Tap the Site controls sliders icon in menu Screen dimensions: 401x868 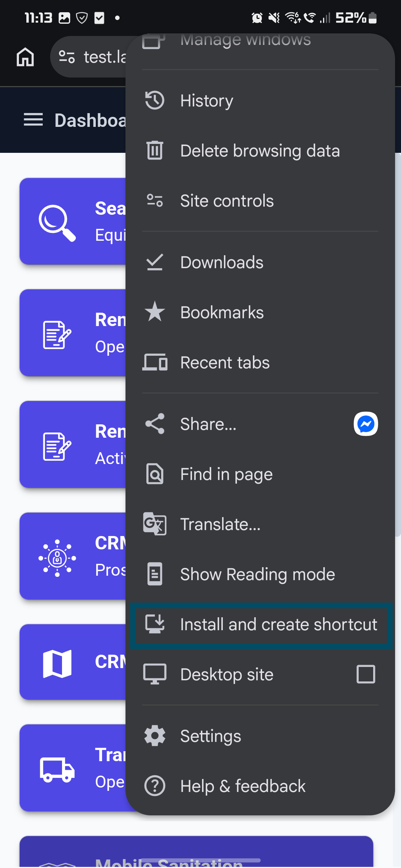coord(154,200)
